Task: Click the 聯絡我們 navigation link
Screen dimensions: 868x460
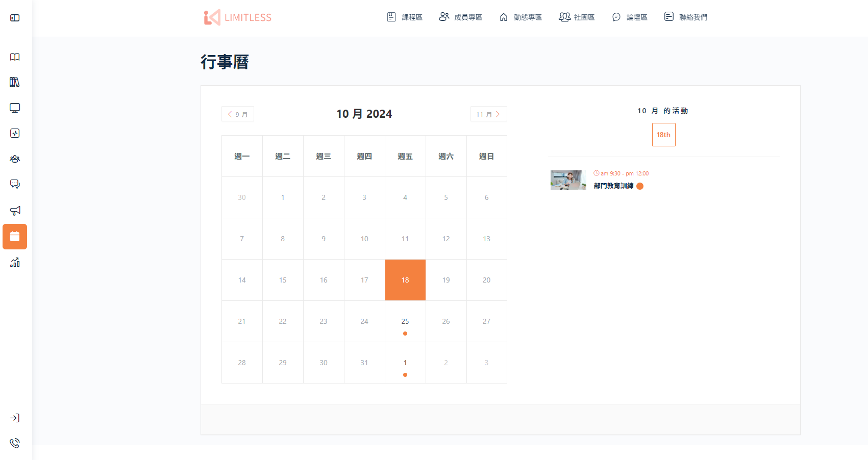Action: tap(686, 17)
